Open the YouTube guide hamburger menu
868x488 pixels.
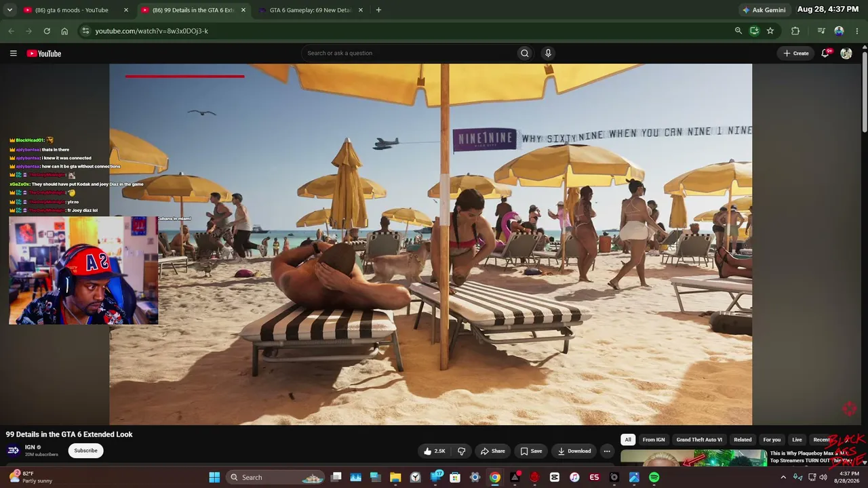[x=13, y=54]
